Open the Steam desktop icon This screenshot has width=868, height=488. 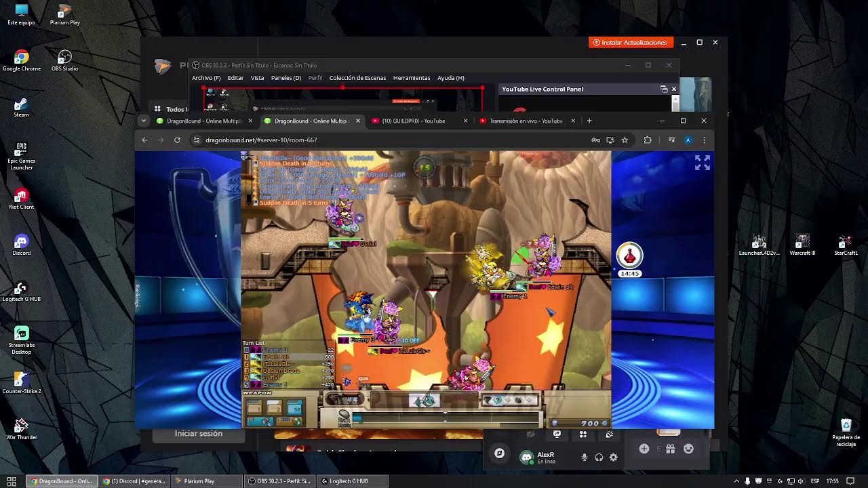[x=22, y=106]
